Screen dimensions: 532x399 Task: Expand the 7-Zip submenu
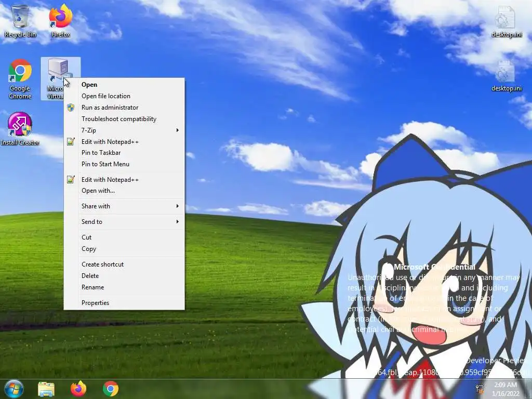click(124, 130)
